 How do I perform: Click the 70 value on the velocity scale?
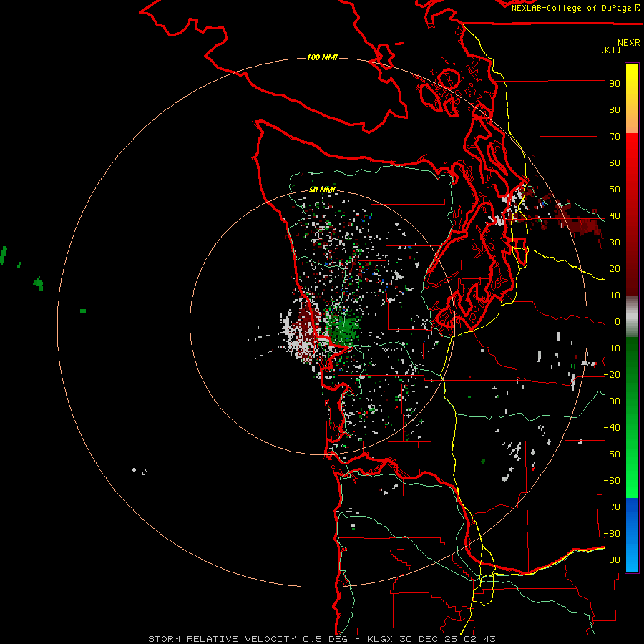615,137
